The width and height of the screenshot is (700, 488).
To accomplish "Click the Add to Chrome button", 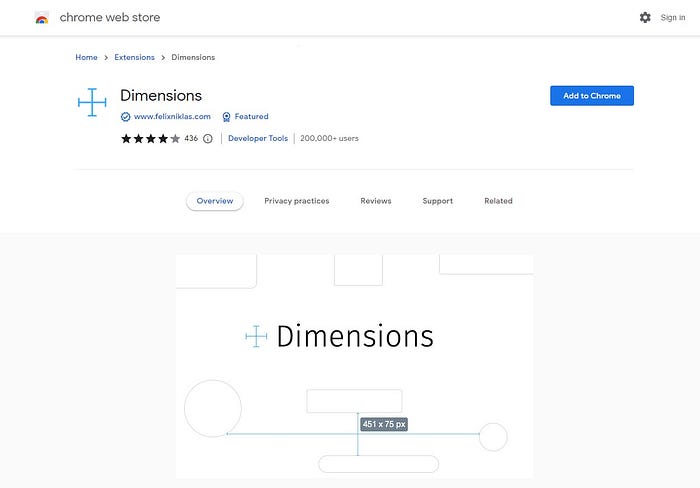I will (592, 96).
